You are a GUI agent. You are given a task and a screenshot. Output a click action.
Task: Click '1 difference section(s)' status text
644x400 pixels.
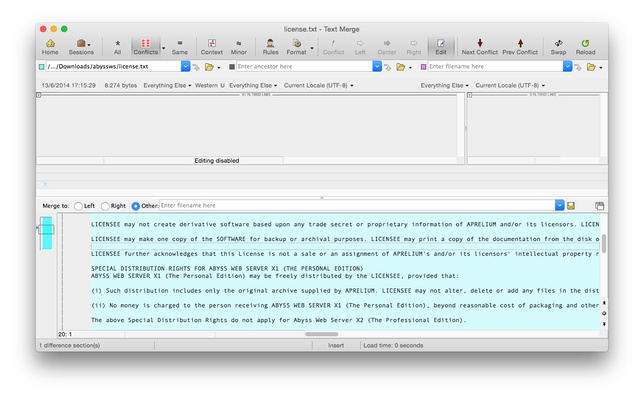tap(70, 345)
